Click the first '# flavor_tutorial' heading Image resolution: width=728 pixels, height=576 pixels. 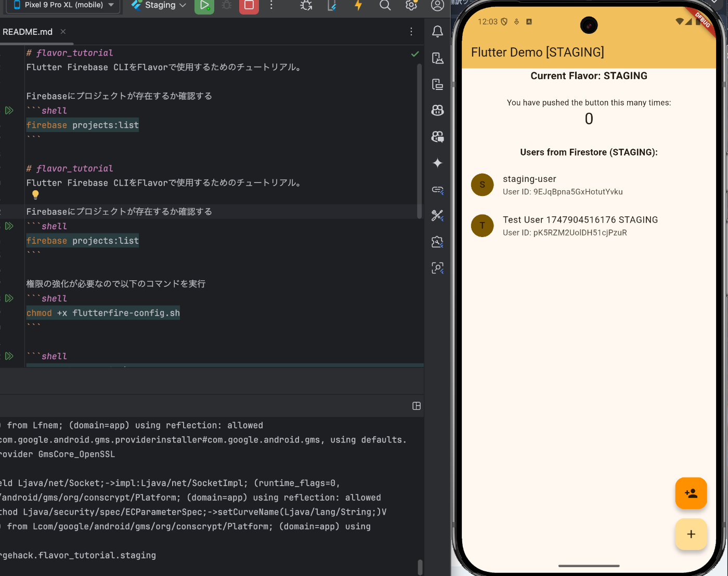coord(70,53)
